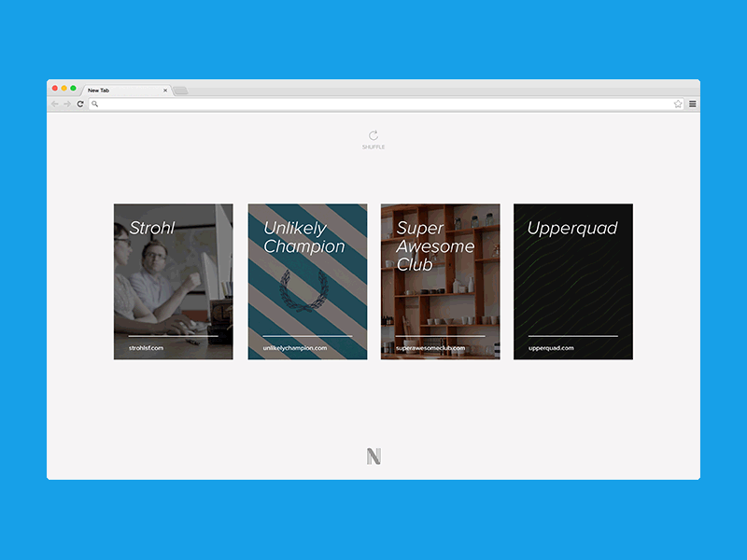Click the bookmark star in the address bar
The height and width of the screenshot is (560, 747).
pos(678,104)
